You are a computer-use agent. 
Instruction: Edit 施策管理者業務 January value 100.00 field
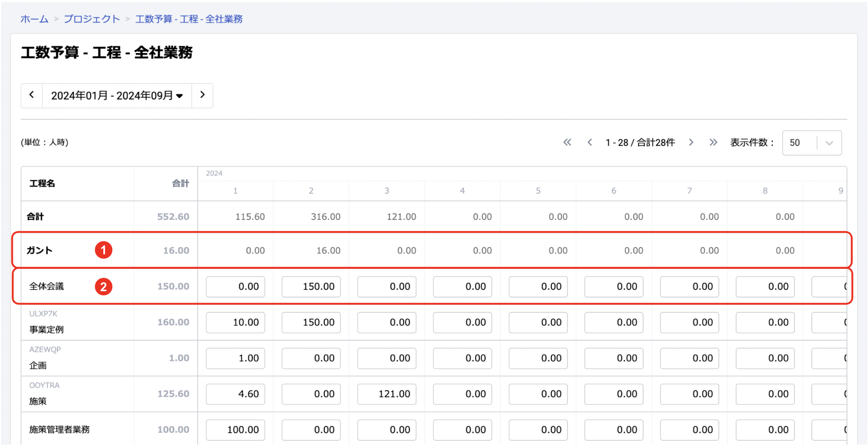[x=235, y=429]
